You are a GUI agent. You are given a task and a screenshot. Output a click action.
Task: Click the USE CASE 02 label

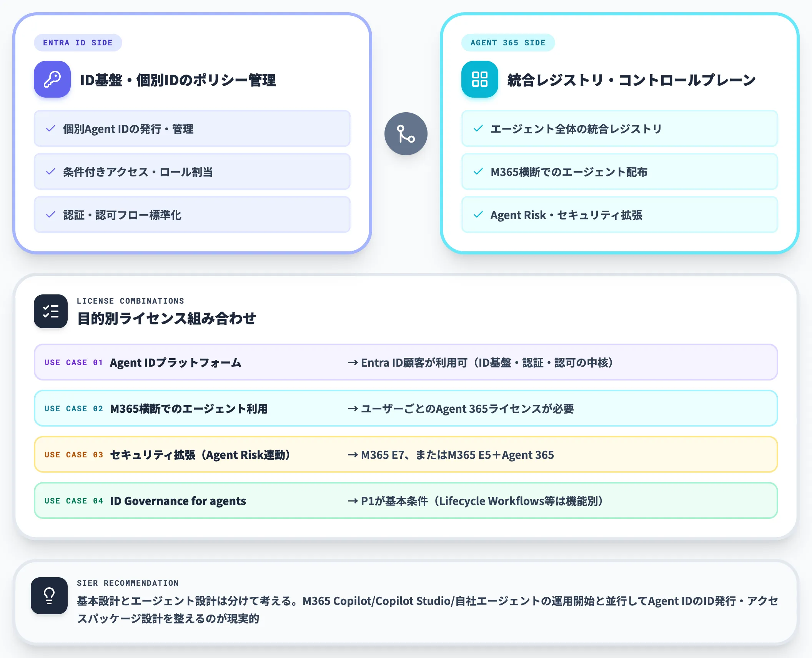pyautogui.click(x=73, y=409)
